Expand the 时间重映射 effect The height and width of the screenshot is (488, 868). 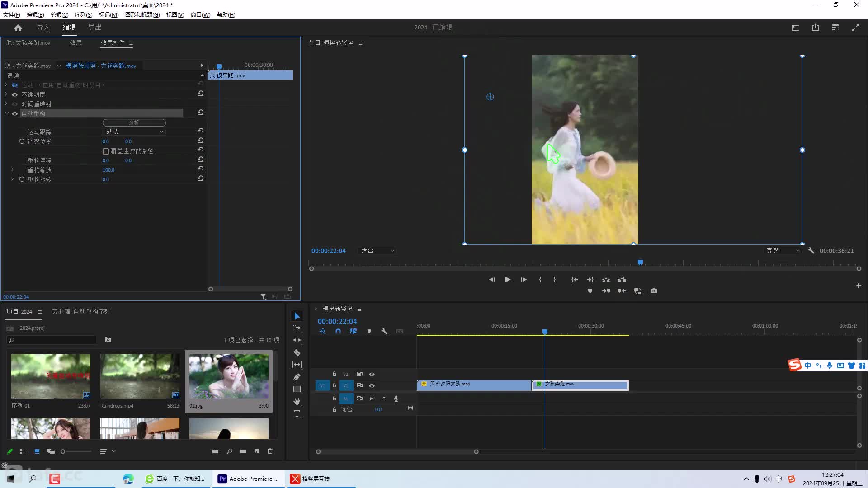point(6,103)
